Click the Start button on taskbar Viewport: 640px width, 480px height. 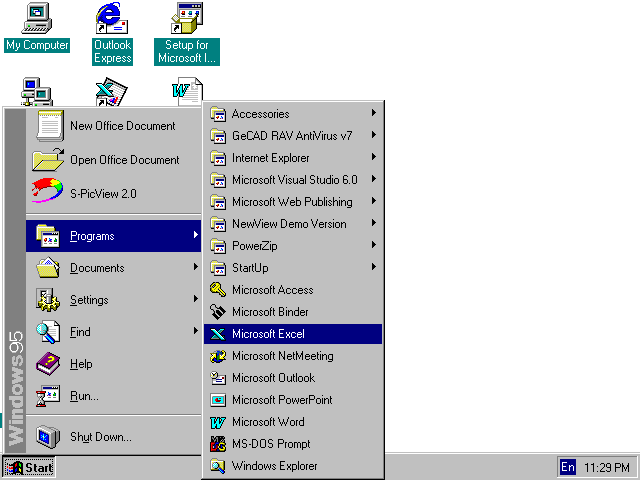(x=29, y=467)
